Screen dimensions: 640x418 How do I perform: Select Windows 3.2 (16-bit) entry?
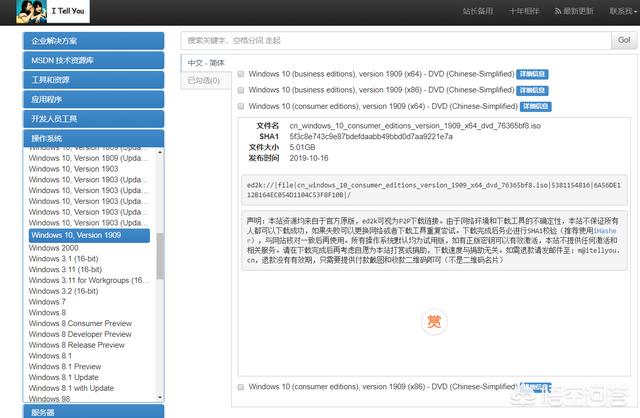point(63,291)
